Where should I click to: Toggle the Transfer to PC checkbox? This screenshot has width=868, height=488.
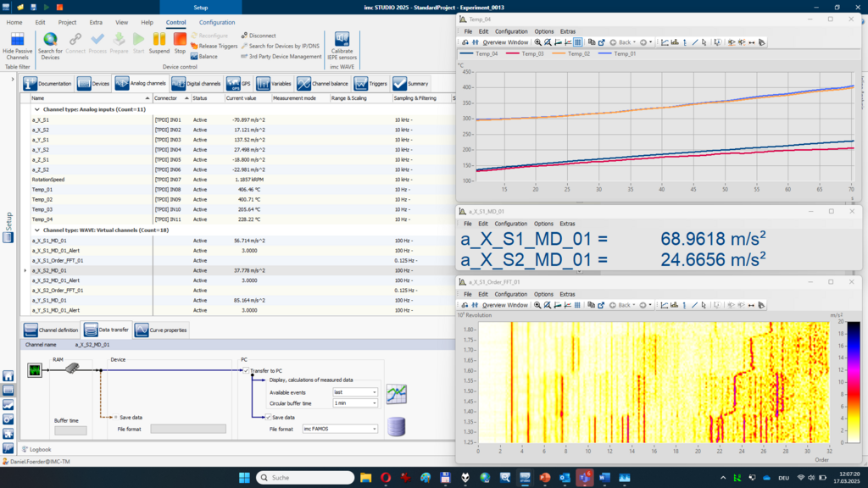click(x=246, y=371)
